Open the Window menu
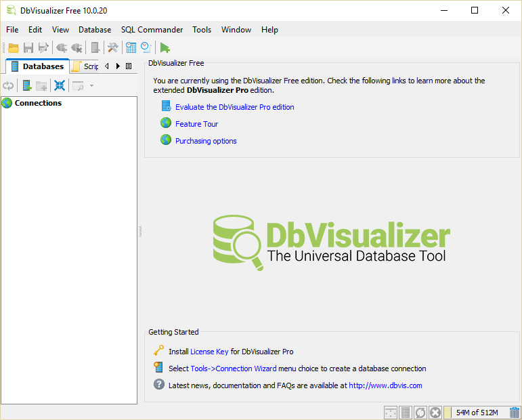 236,30
